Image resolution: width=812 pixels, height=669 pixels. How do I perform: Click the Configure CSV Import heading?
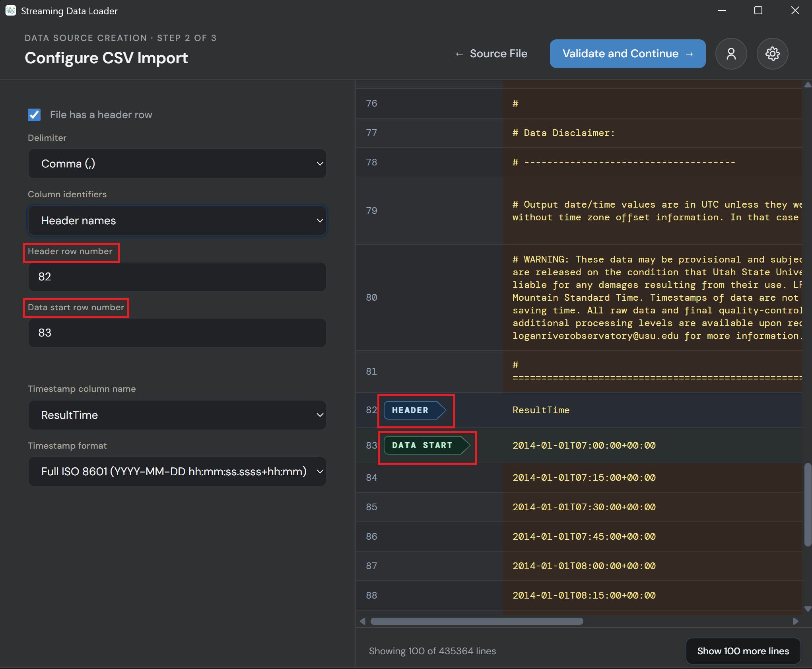click(106, 58)
